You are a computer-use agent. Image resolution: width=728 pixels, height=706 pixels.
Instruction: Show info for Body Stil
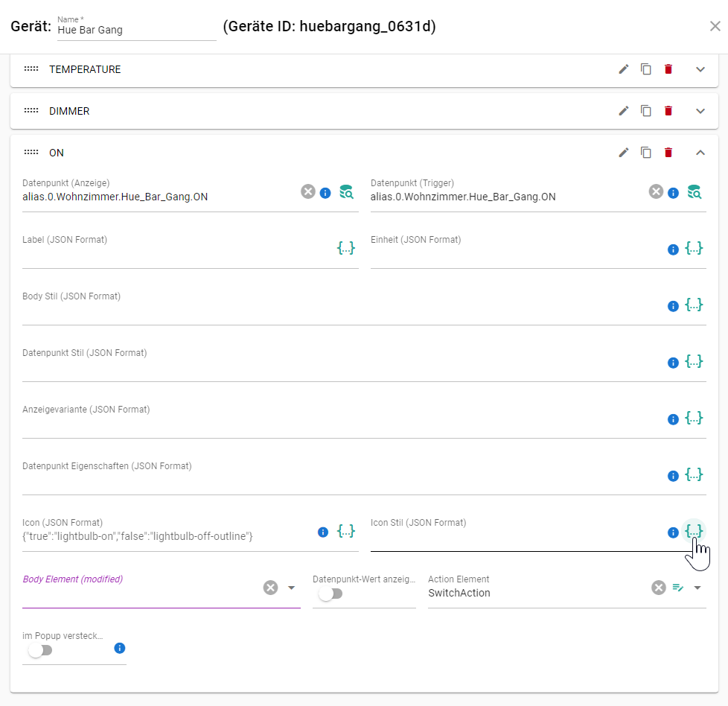[673, 306]
